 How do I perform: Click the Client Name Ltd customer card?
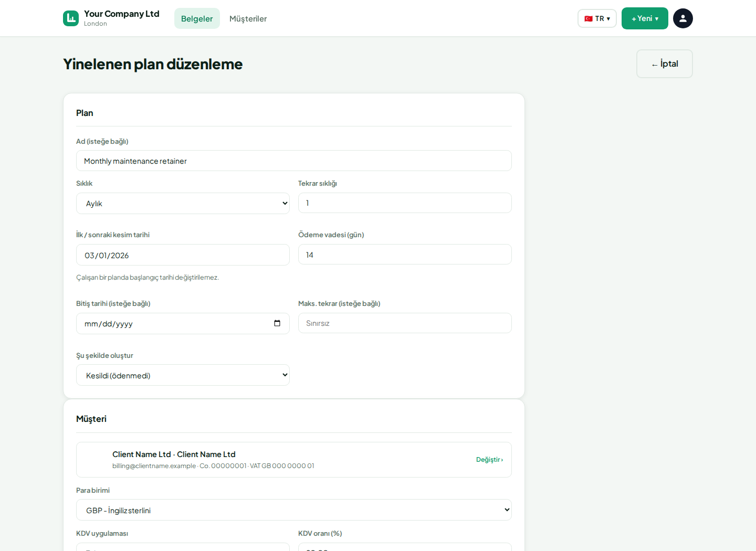294,460
